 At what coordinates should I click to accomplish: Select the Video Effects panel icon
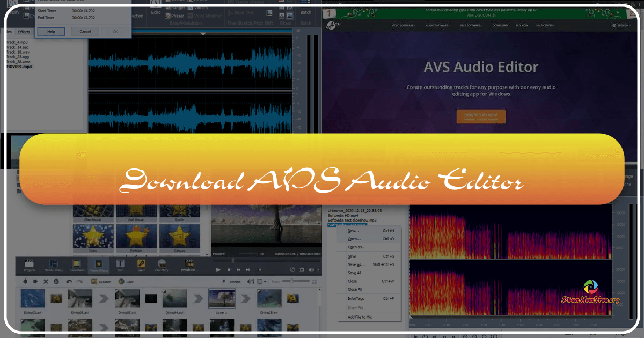99,264
